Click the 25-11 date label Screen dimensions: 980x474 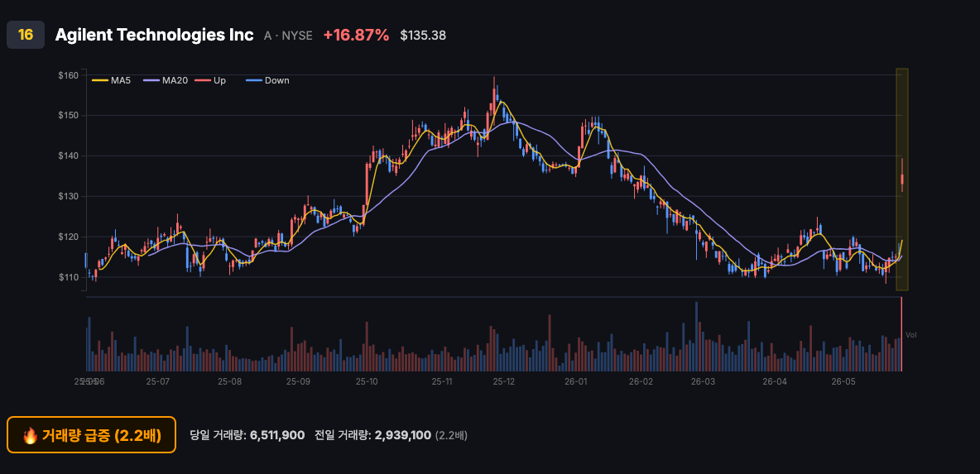click(442, 381)
